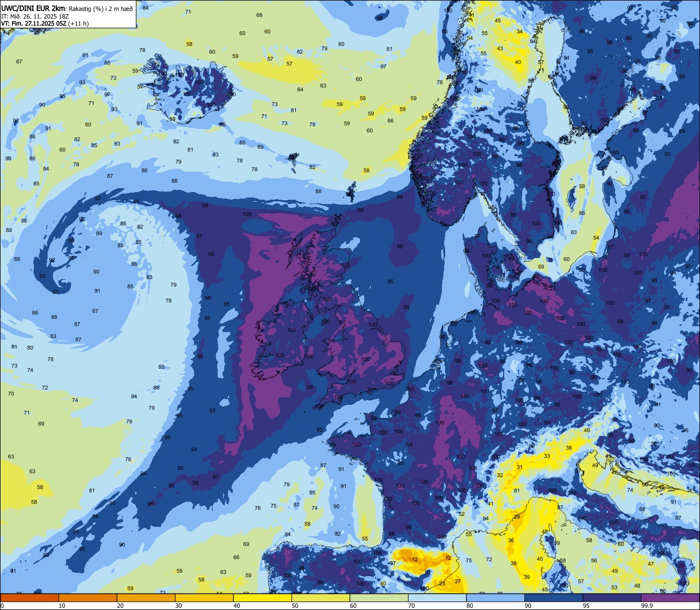The height and width of the screenshot is (610, 700).
Task: Select the light green 60–70 legend swatch
Action: [x=379, y=597]
